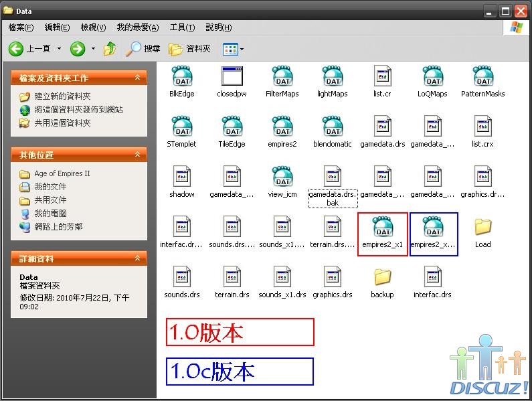Open the 檔案(F) menu
Image resolution: width=532 pixels, height=401 pixels.
point(21,27)
